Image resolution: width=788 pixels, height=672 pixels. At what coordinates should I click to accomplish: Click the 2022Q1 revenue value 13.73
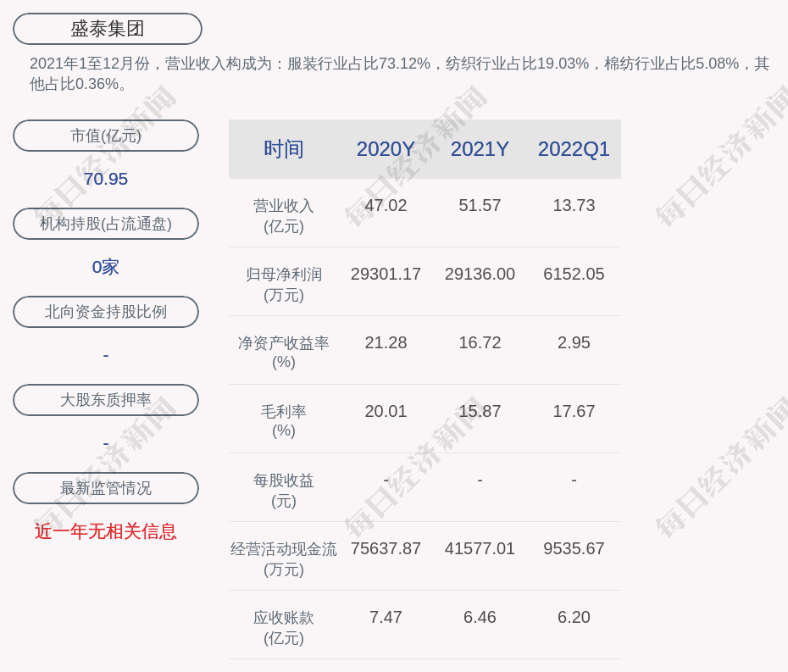click(574, 206)
